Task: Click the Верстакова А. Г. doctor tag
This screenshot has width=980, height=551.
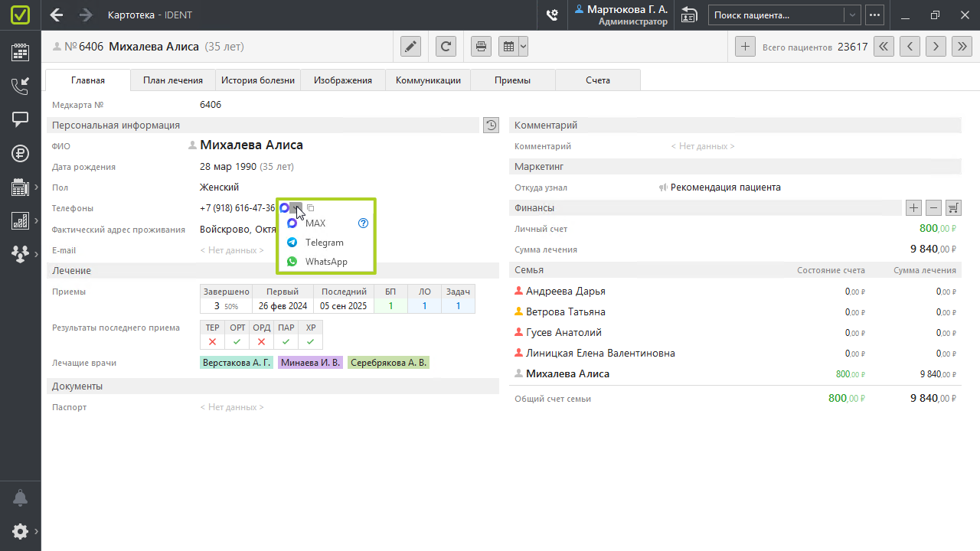Action: click(x=236, y=363)
